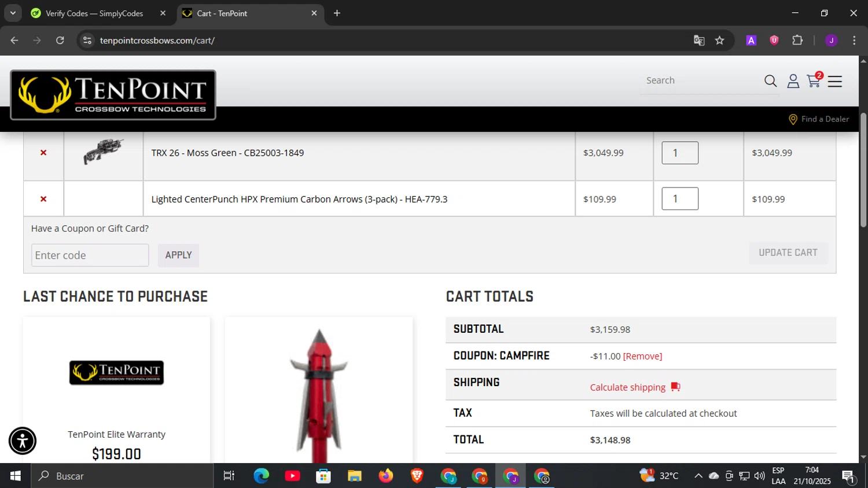Image resolution: width=868 pixels, height=488 pixels.
Task: Open the uBlock shield extension icon
Action: 774,41
